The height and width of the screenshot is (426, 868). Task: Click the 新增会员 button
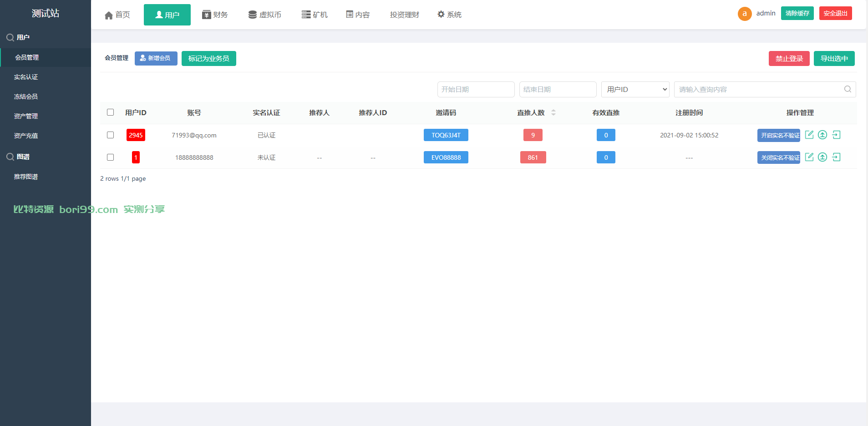(x=156, y=58)
